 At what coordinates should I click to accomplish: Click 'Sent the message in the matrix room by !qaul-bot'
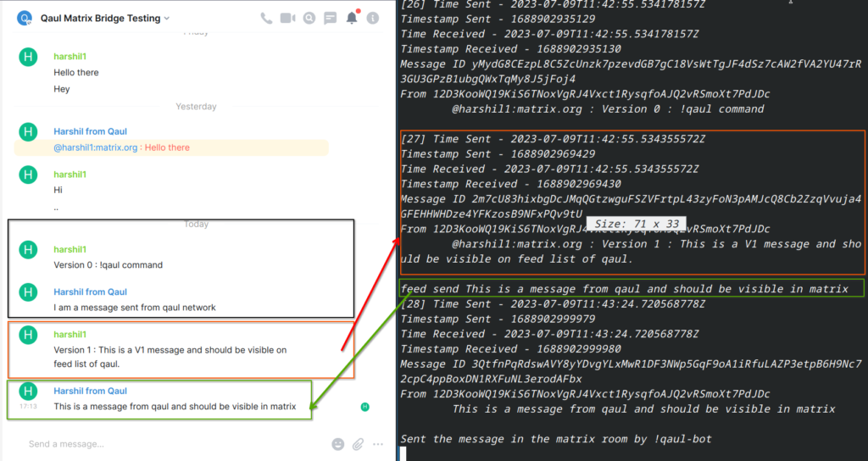[556, 439]
